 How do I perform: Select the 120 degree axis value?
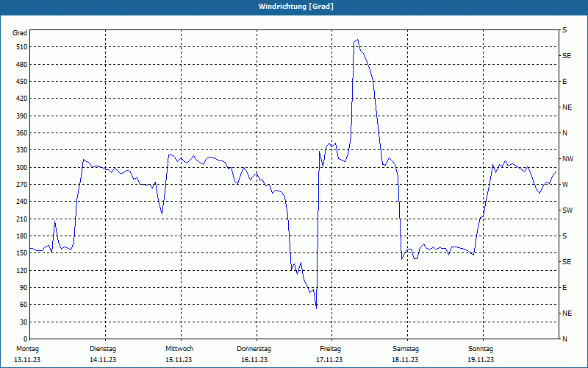pos(22,270)
